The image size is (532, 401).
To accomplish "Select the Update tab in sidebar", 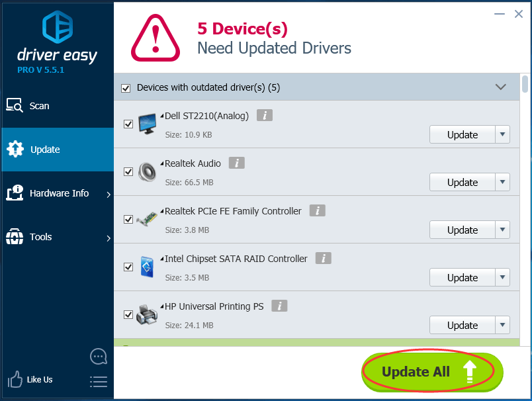I will (58, 150).
